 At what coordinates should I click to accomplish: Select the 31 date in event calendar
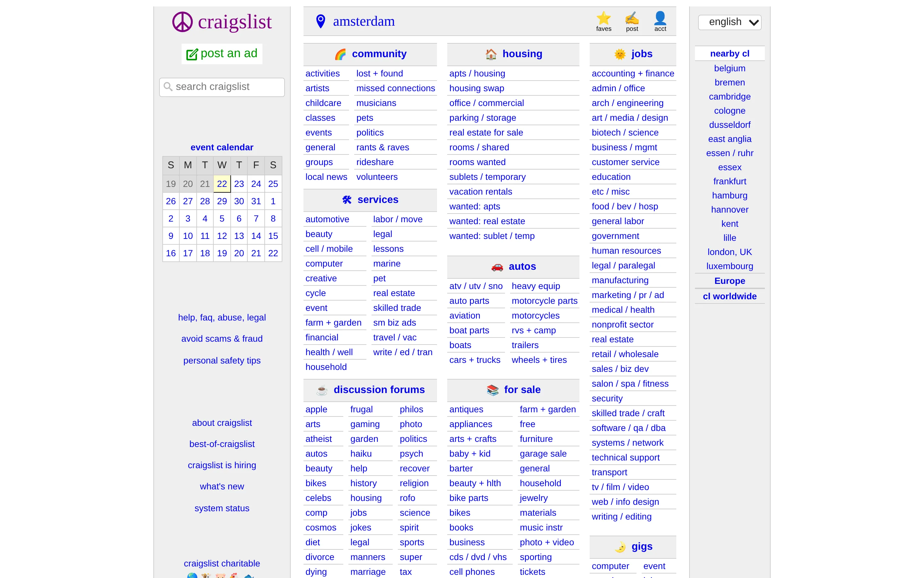pyautogui.click(x=256, y=201)
